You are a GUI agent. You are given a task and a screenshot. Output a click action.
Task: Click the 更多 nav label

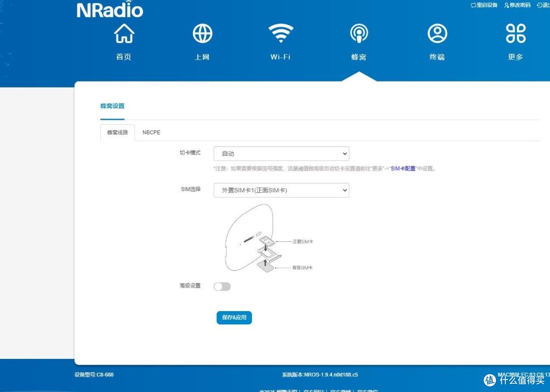tap(515, 57)
